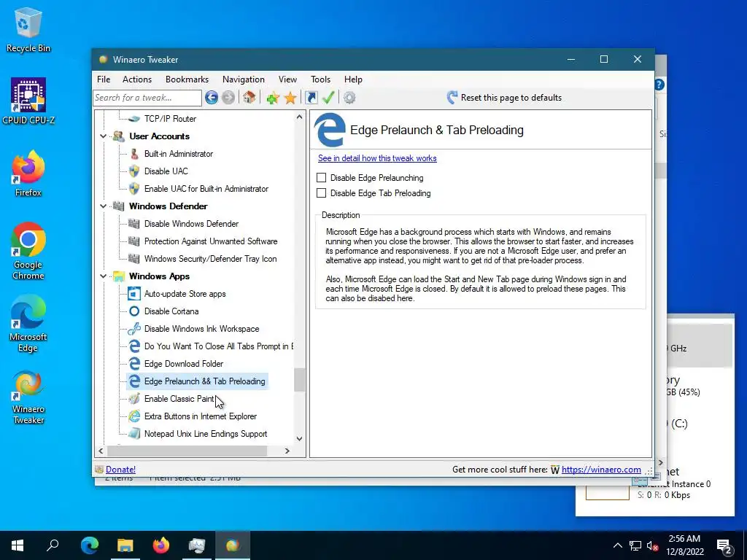
Task: Click the Enable Classic Paint icon
Action: [x=134, y=399]
